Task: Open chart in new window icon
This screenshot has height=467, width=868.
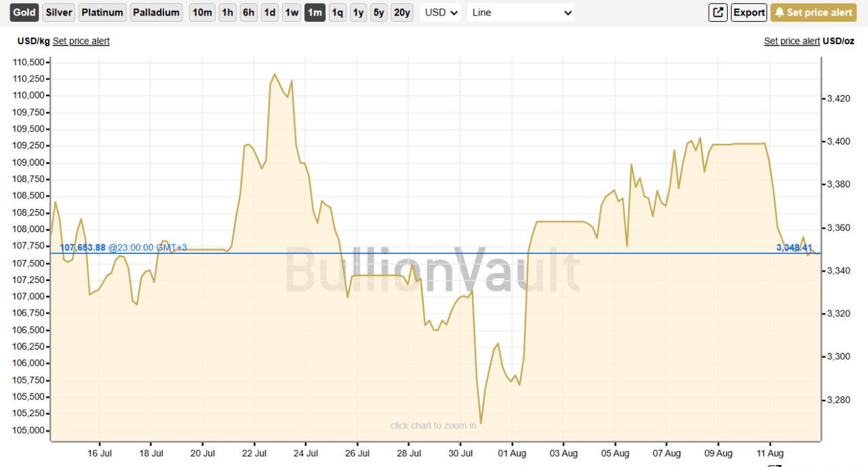Action: 717,12
